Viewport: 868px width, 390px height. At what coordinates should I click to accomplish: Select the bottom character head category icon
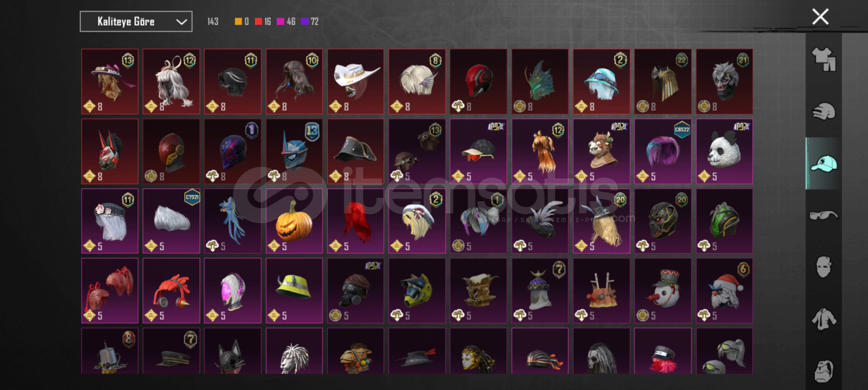824,371
